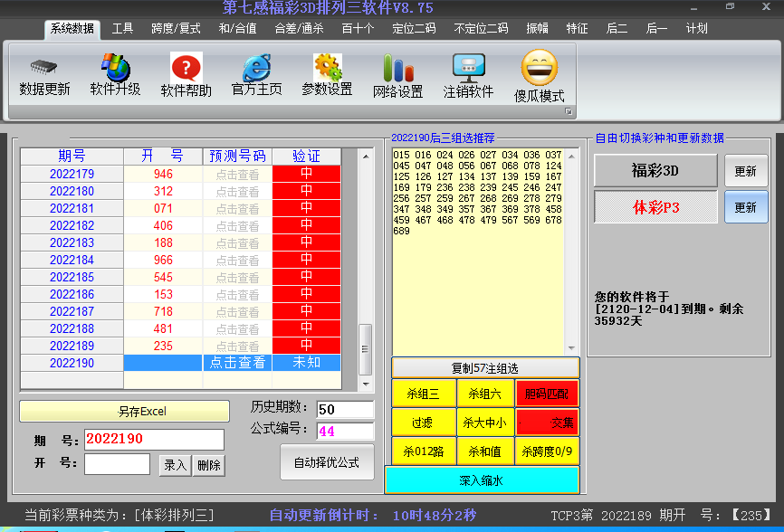The height and width of the screenshot is (532, 784).
Task: Click the 杀组三 button
Action: pos(424,394)
